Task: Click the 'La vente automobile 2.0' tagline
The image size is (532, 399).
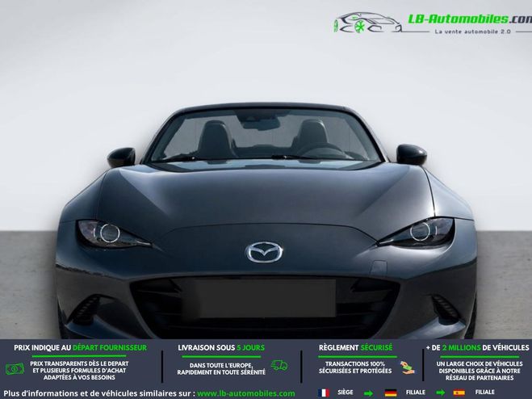Action: 472,31
